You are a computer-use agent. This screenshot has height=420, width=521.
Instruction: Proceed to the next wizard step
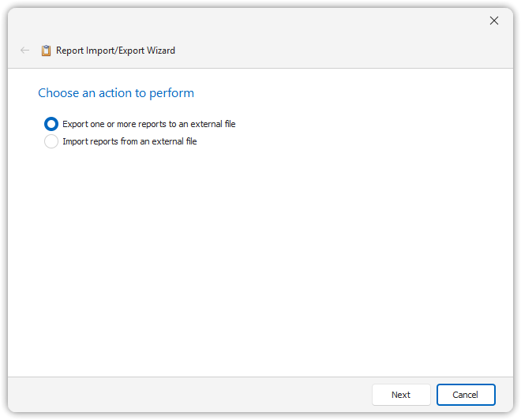(x=401, y=395)
